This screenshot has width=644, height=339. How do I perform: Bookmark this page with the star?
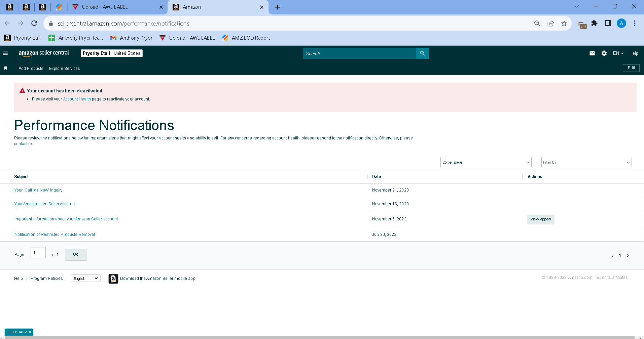[564, 23]
